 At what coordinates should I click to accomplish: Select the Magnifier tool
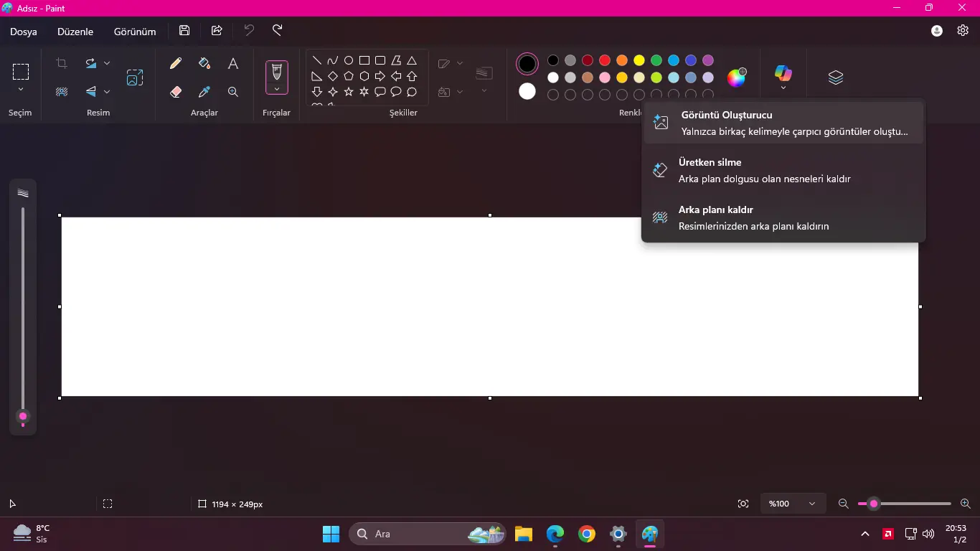[233, 92]
